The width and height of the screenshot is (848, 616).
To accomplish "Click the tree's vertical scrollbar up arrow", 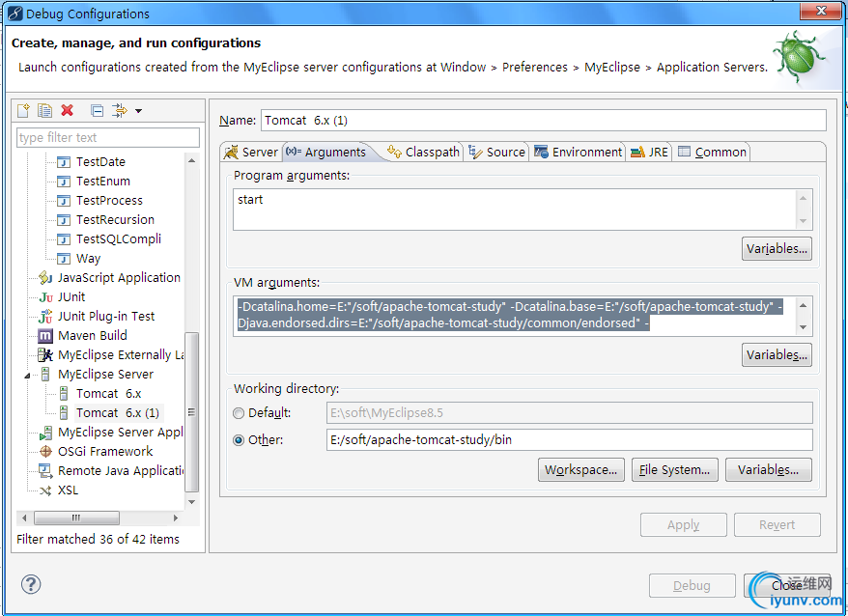I will click(x=192, y=160).
